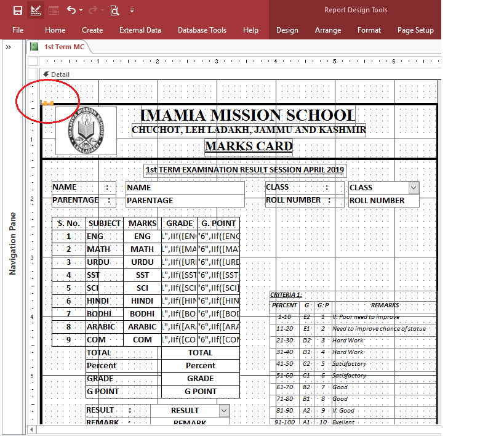
Task: Open the RESULT combo box dropdown arrow
Action: pyautogui.click(x=224, y=411)
